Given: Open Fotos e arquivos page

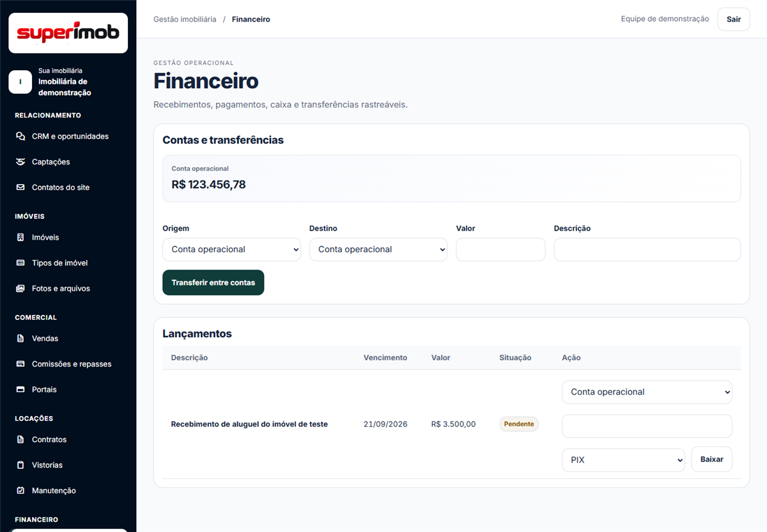Looking at the screenshot, I should (x=68, y=288).
